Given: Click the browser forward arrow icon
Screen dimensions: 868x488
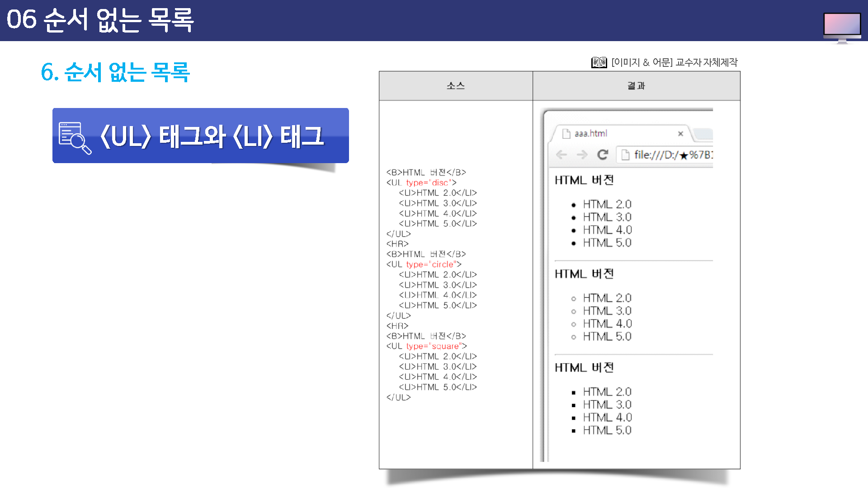Looking at the screenshot, I should tap(582, 155).
